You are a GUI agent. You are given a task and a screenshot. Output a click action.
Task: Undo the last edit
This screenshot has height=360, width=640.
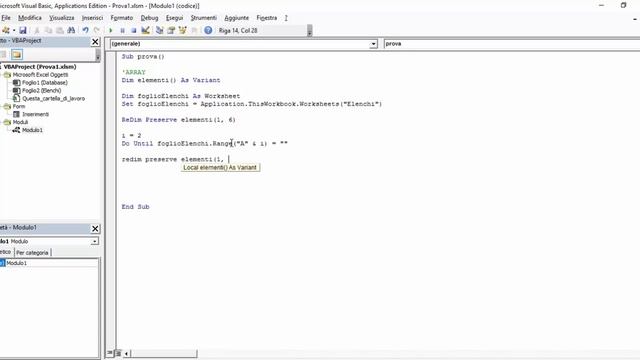[x=85, y=30]
